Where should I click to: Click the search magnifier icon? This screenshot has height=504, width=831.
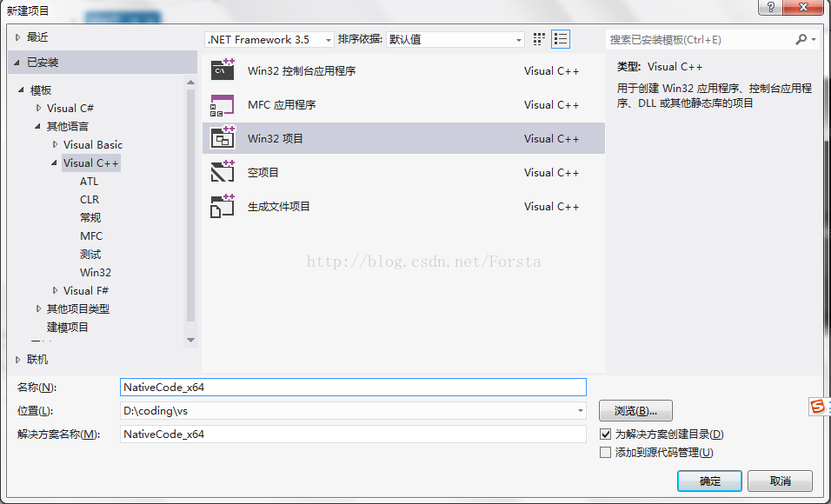[x=801, y=39]
